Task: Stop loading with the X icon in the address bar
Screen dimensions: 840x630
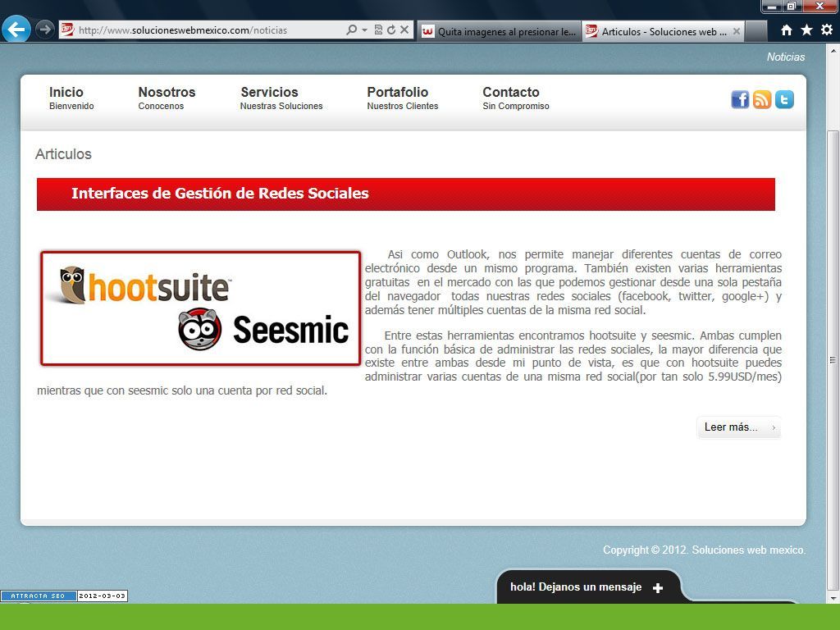Action: click(404, 30)
